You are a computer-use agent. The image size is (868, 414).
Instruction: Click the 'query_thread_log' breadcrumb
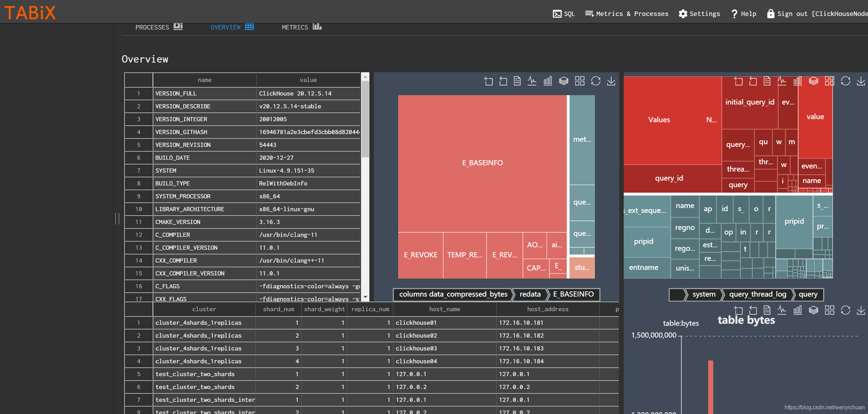tap(758, 294)
